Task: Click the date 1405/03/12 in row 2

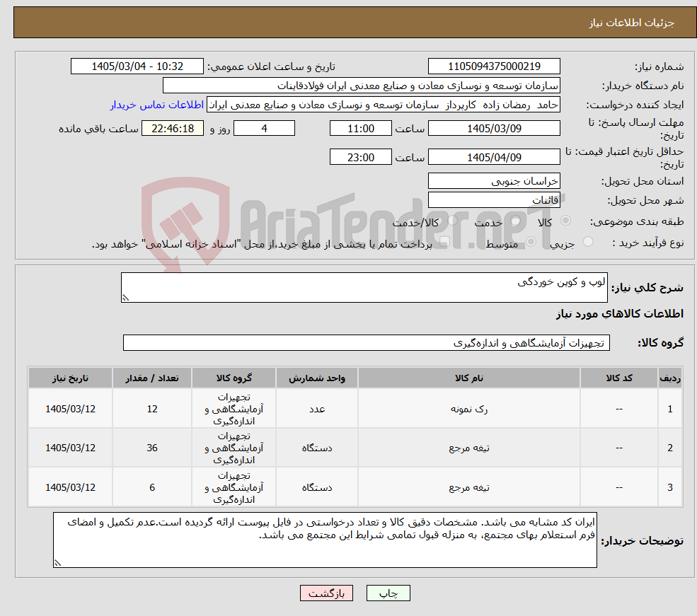Action: pos(70,448)
